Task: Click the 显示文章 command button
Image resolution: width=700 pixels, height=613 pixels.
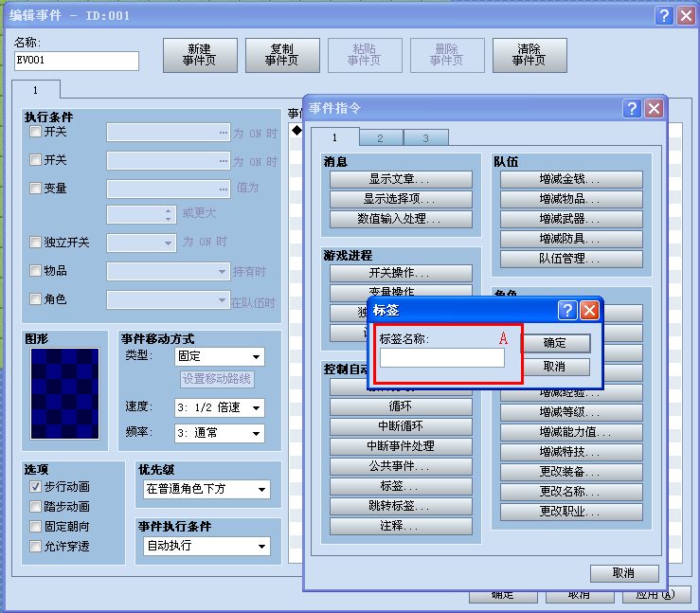Action: pos(401,179)
